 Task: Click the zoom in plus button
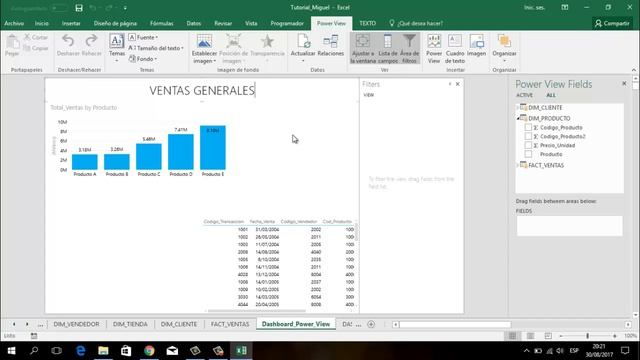pyautogui.click(x=615, y=336)
